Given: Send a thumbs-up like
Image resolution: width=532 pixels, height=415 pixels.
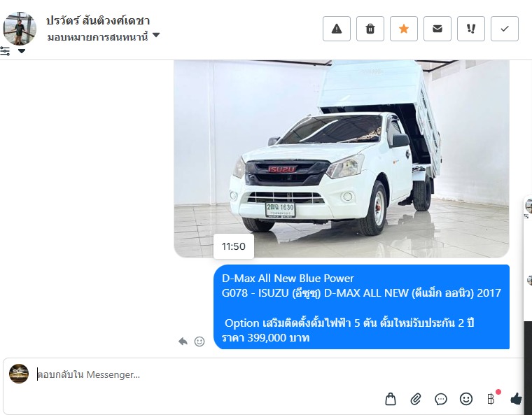Looking at the screenshot, I should point(517,399).
